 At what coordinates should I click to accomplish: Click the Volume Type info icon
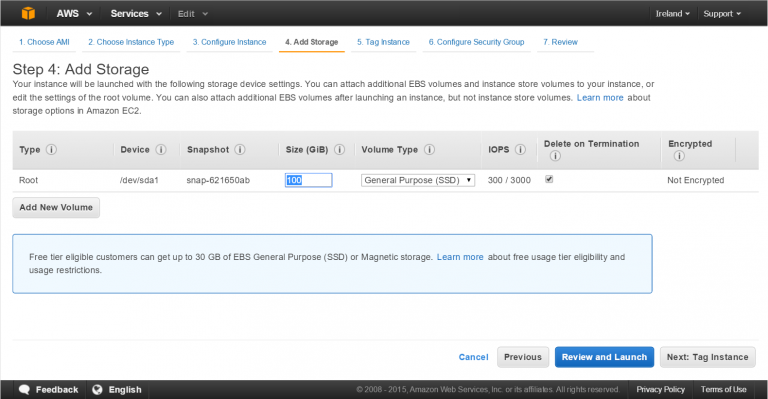click(x=430, y=149)
